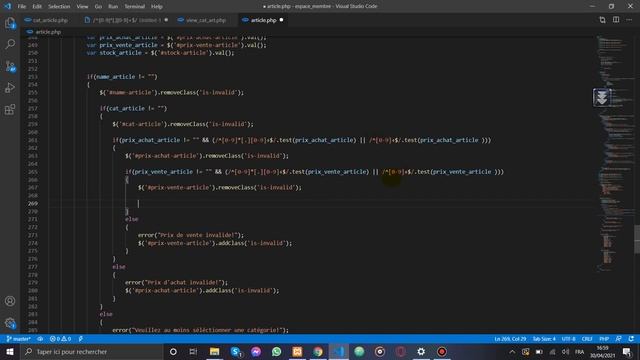Open the Accounts menu icon
The height and width of the screenshot is (360, 640).
10,301
